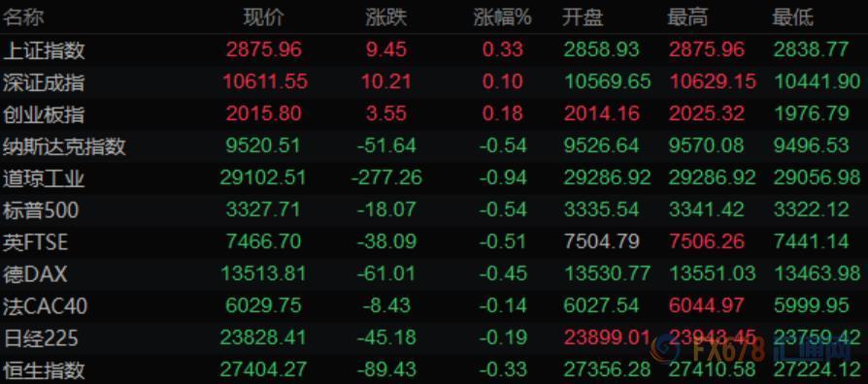
Task: Click 上证指数 current price 2875.96
Action: [263, 49]
